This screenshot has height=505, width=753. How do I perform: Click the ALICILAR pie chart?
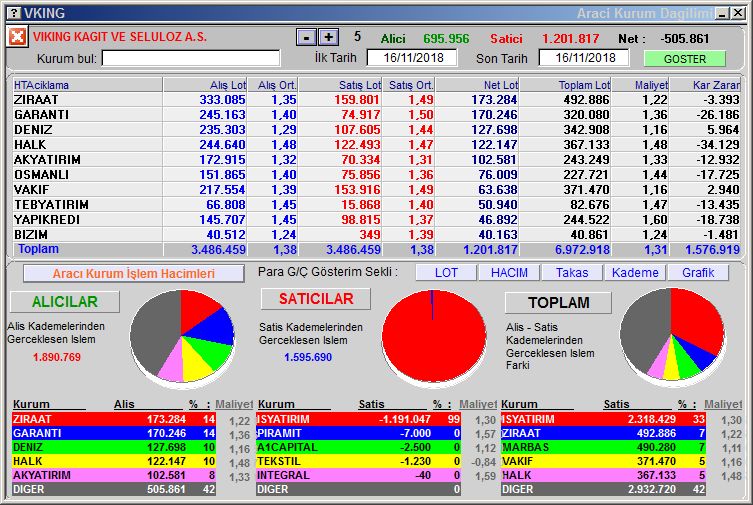pyautogui.click(x=182, y=337)
